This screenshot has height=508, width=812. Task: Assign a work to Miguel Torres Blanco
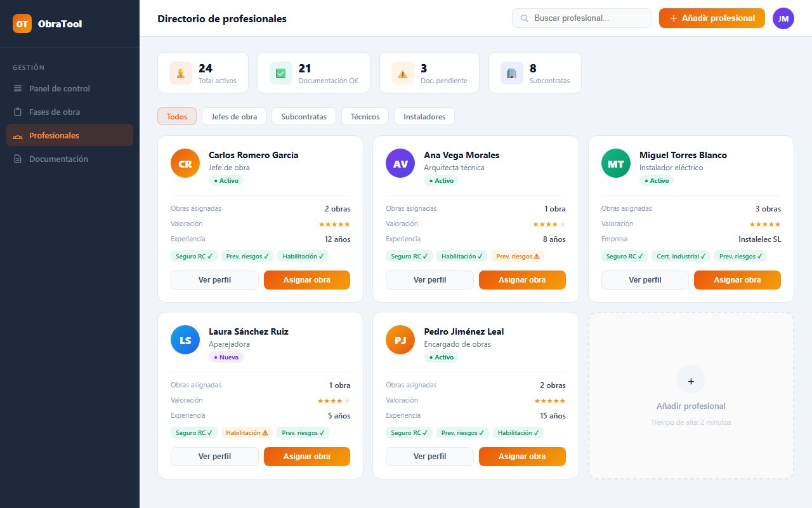[737, 280]
